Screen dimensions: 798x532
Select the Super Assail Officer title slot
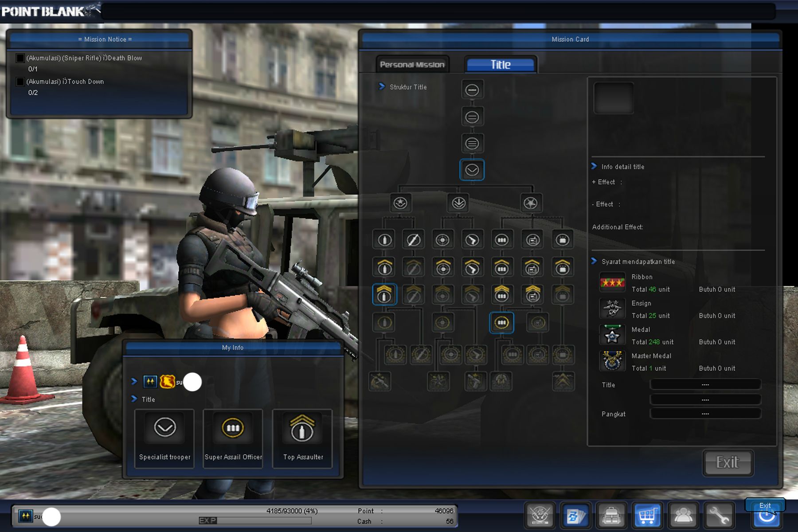tap(233, 438)
